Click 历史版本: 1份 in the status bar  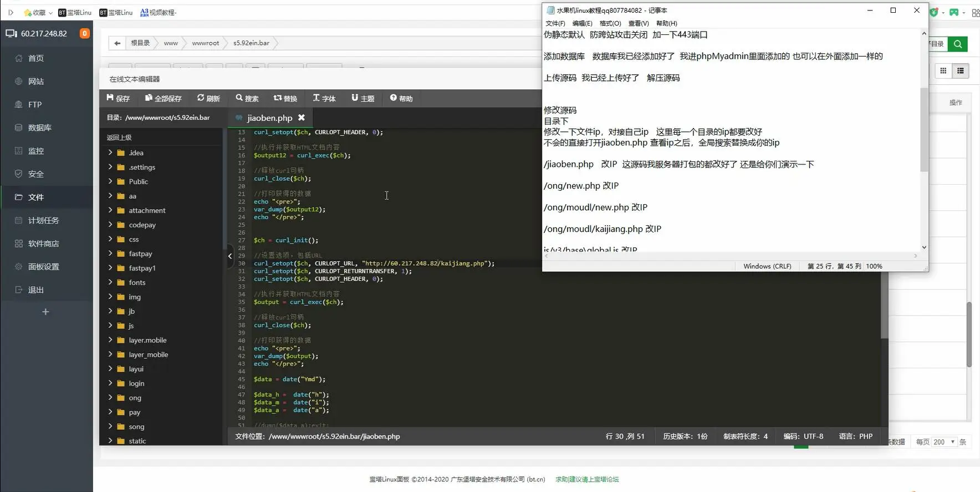pyautogui.click(x=685, y=437)
